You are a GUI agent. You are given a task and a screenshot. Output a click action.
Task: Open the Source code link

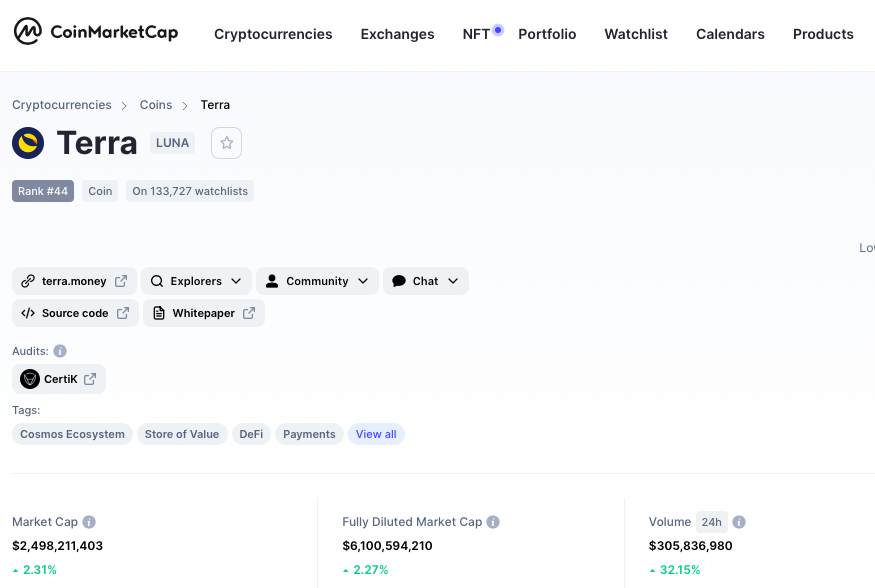(x=75, y=313)
